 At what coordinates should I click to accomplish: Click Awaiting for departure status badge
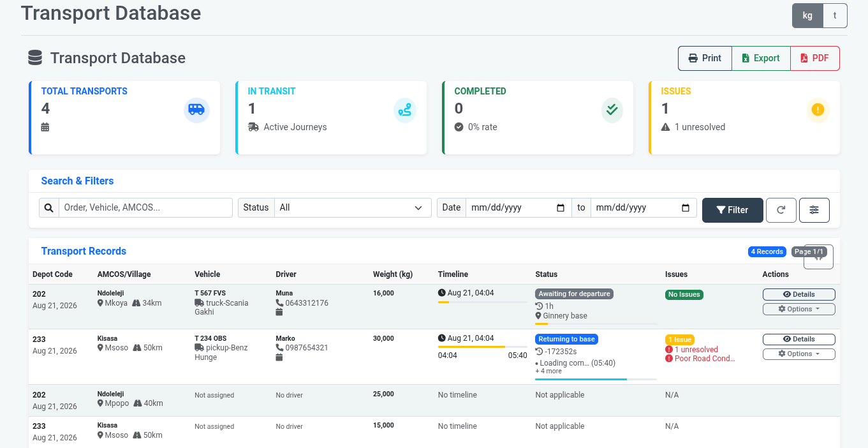[x=574, y=294]
